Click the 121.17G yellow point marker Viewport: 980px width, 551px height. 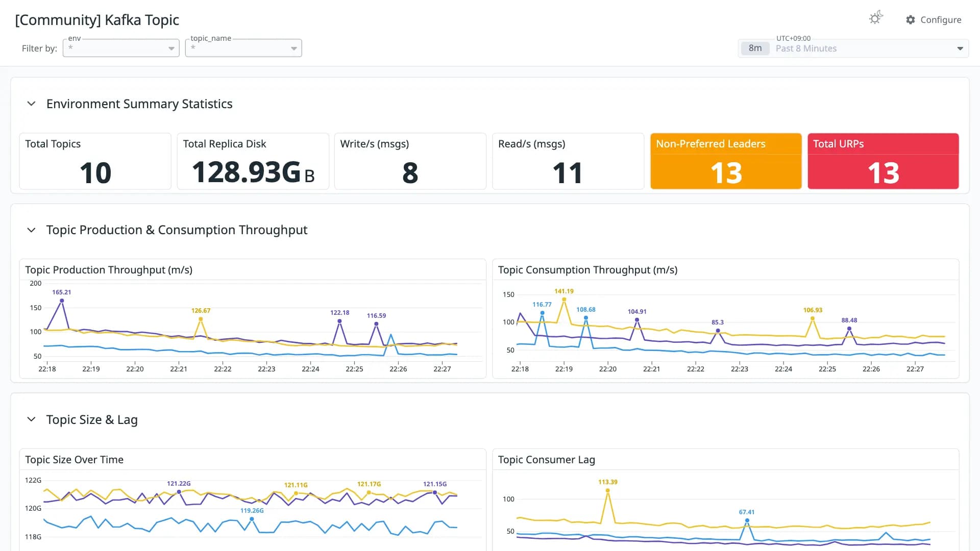point(369,492)
